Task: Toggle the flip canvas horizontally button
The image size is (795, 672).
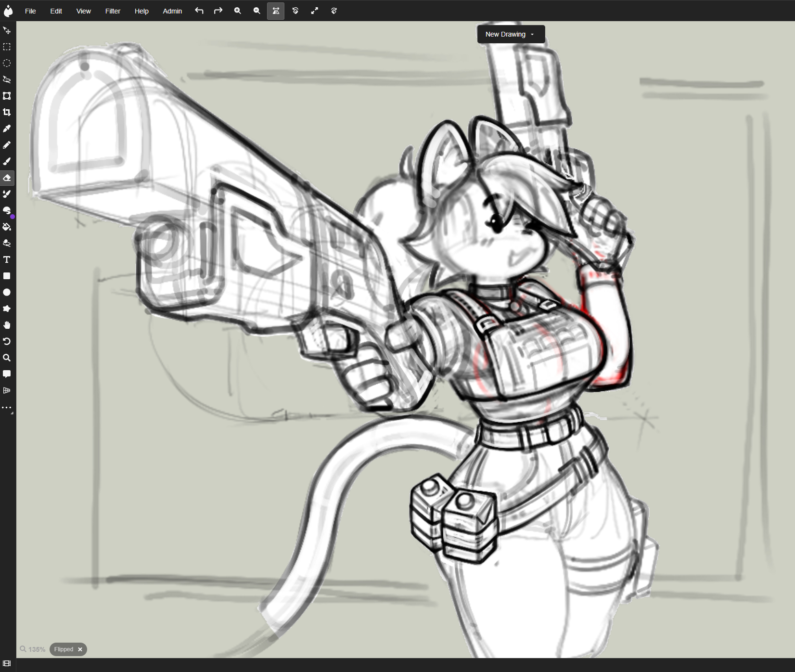Action: coord(276,11)
